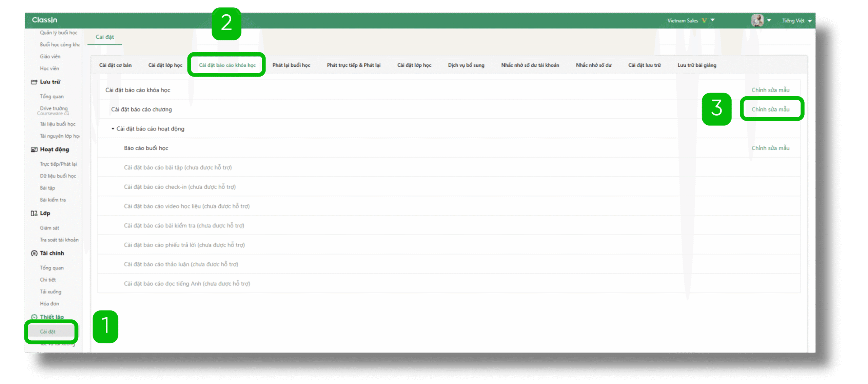This screenshot has height=384, width=868.
Task: Switch to Phát lại buổi học tab
Action: tap(291, 65)
